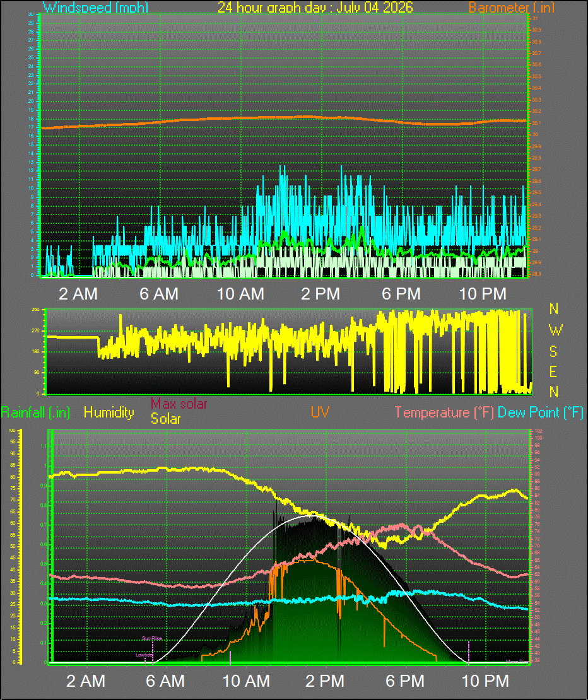This screenshot has height=700, width=588.
Task: Select '10 PM' under the temperature graph
Action: 485,681
